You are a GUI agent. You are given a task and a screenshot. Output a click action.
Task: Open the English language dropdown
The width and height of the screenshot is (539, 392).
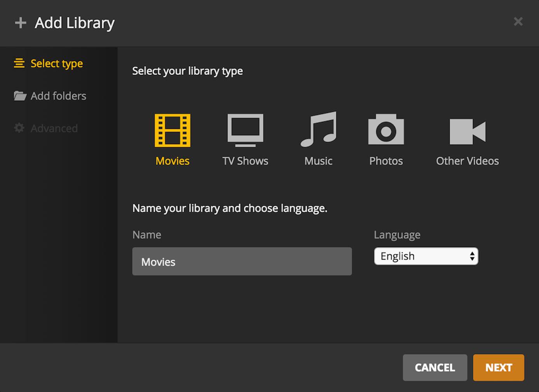[x=426, y=256]
